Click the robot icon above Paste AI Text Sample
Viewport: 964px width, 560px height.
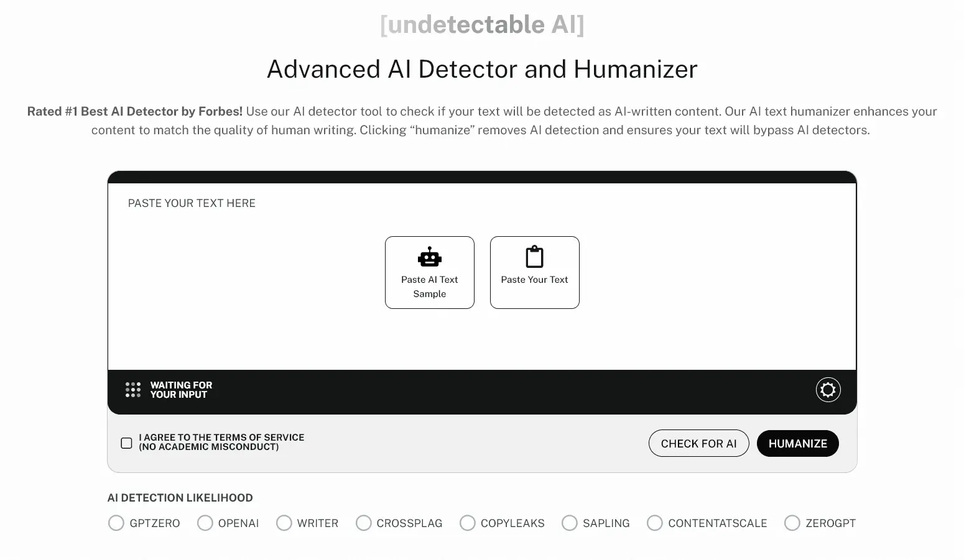429,256
